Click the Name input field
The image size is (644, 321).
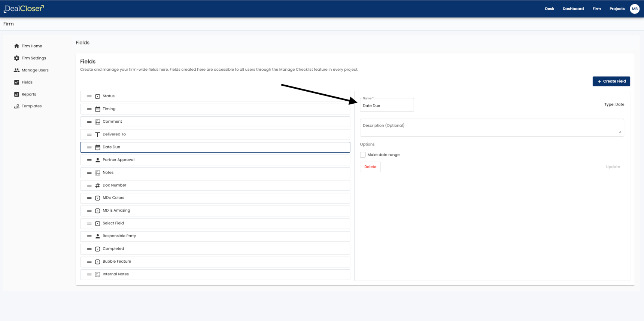(387, 105)
